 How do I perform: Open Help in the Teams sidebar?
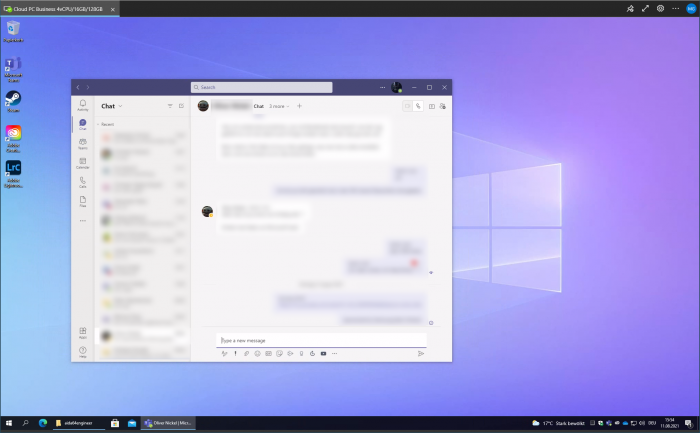click(83, 352)
